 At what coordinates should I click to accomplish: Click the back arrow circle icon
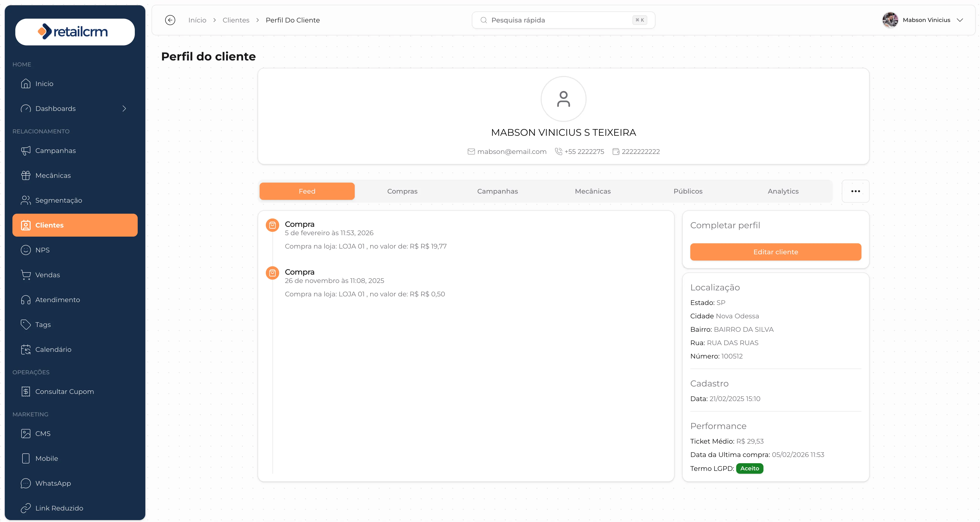click(x=170, y=20)
